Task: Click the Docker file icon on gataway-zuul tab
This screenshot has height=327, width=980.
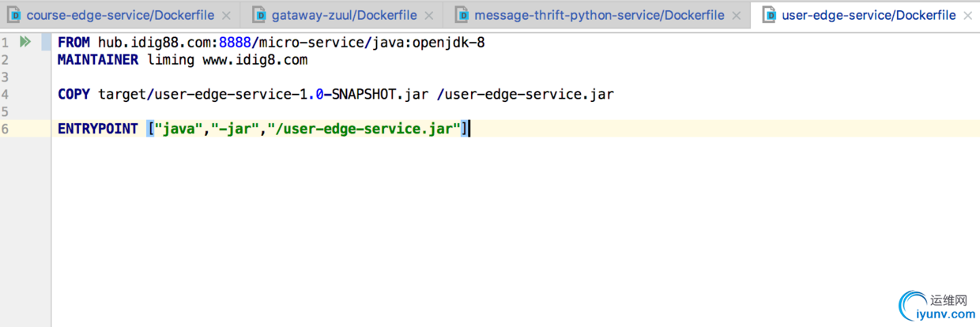Action: coord(259,15)
